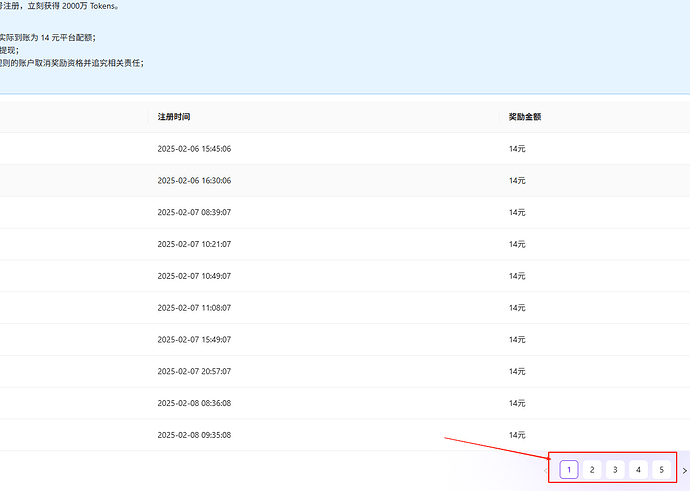
Task: Switch to page 4
Action: coord(638,470)
